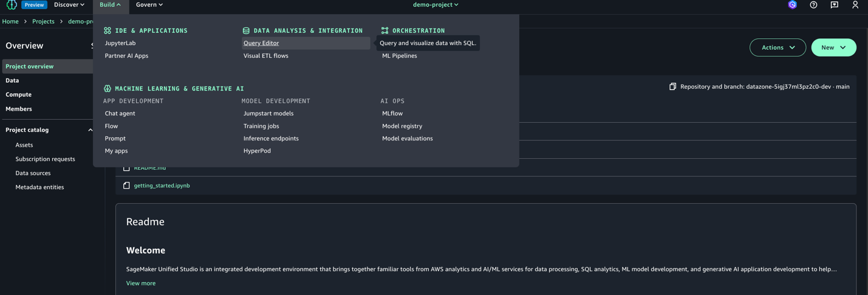
Task: Click the Machine Learning & Generative AI icon
Action: (x=108, y=88)
